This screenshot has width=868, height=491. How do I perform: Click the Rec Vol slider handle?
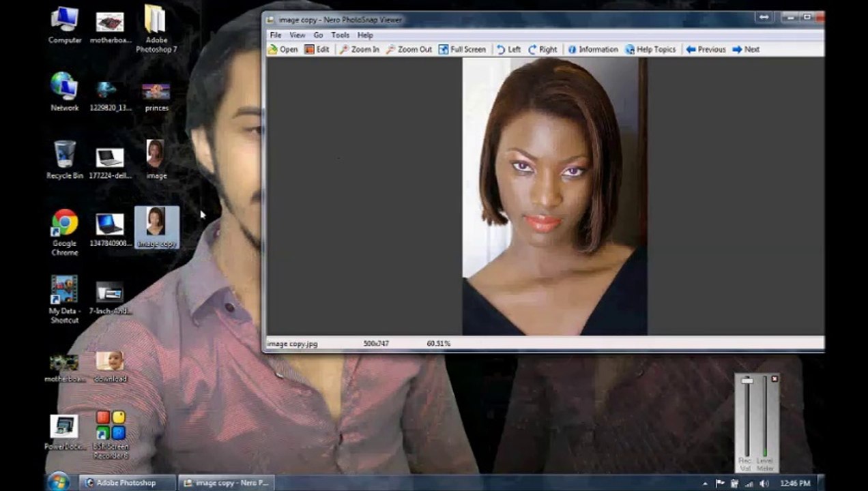747,381
